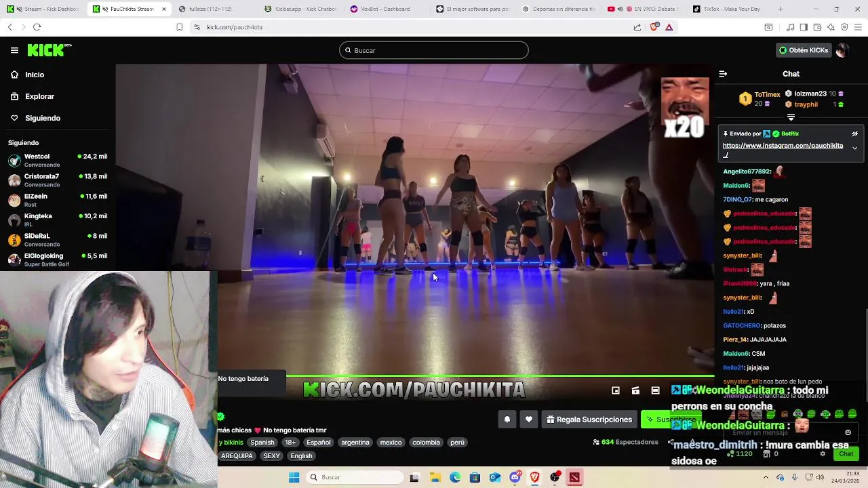Image resolution: width=868 pixels, height=488 pixels.
Task: Toggle clip creation icon on player
Action: [635, 390]
